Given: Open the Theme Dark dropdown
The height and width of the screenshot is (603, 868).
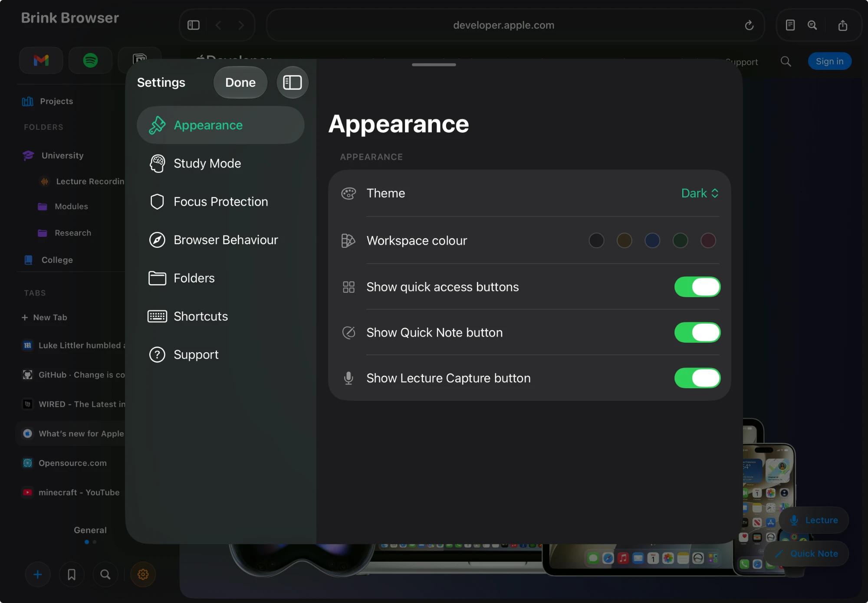Looking at the screenshot, I should coord(700,193).
